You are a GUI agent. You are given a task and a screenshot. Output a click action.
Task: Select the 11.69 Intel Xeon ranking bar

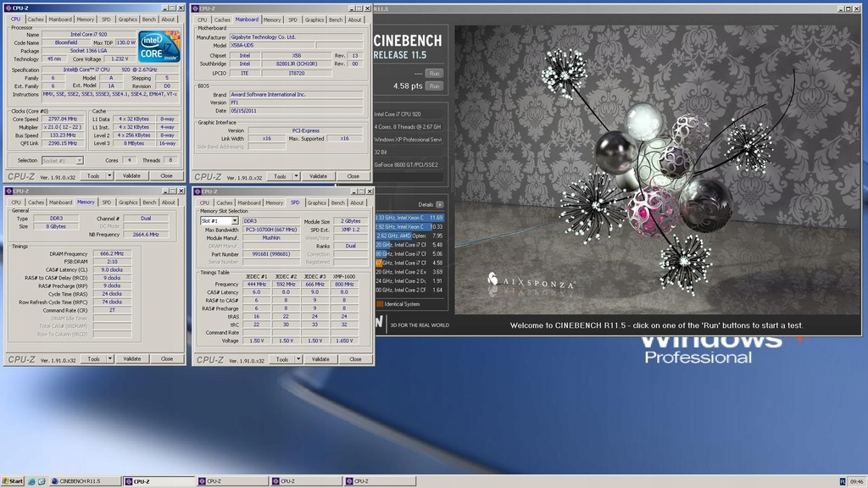[409, 218]
